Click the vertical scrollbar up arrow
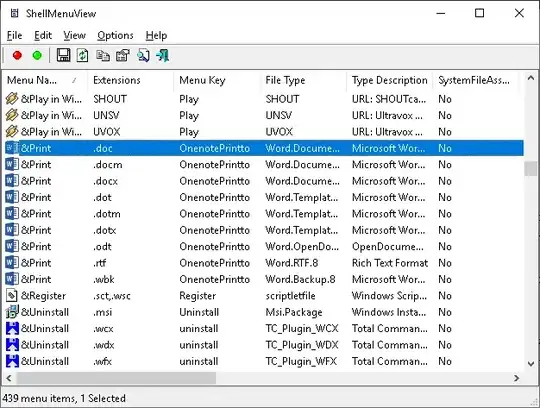This screenshot has width=540, height=408. (x=531, y=78)
